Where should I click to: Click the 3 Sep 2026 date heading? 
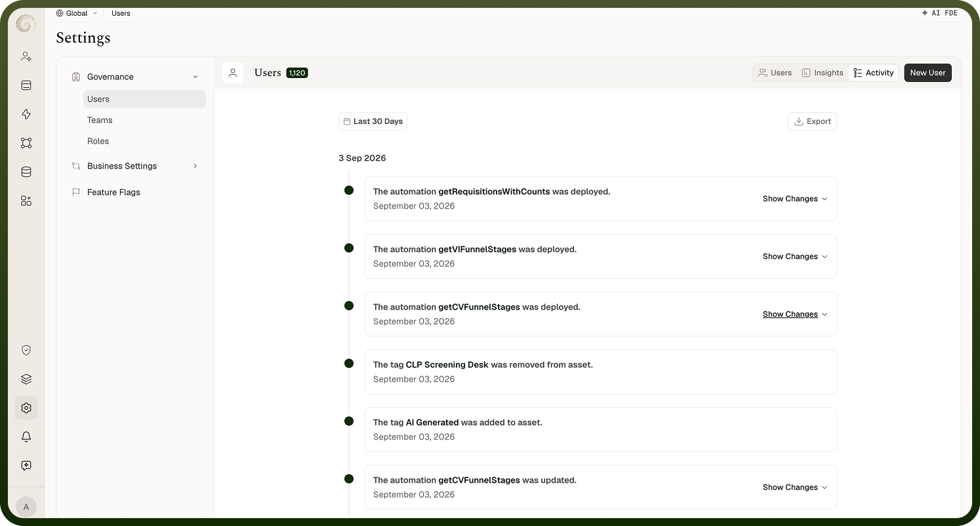pos(362,158)
